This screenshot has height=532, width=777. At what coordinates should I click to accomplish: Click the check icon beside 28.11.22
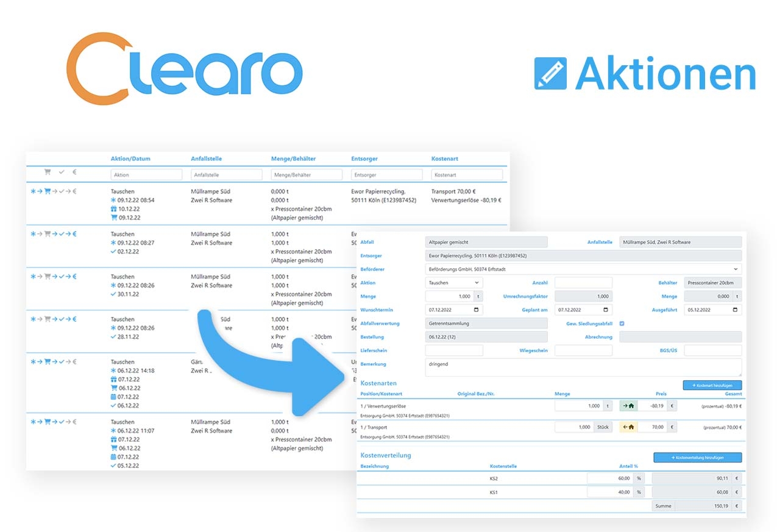tap(113, 336)
